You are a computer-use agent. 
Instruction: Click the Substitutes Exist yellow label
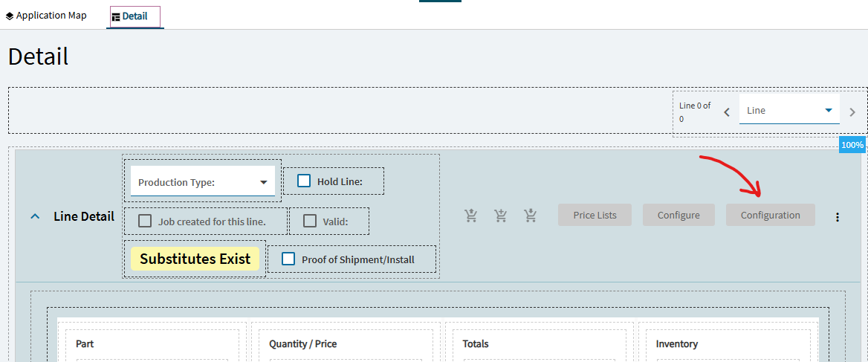pos(195,259)
